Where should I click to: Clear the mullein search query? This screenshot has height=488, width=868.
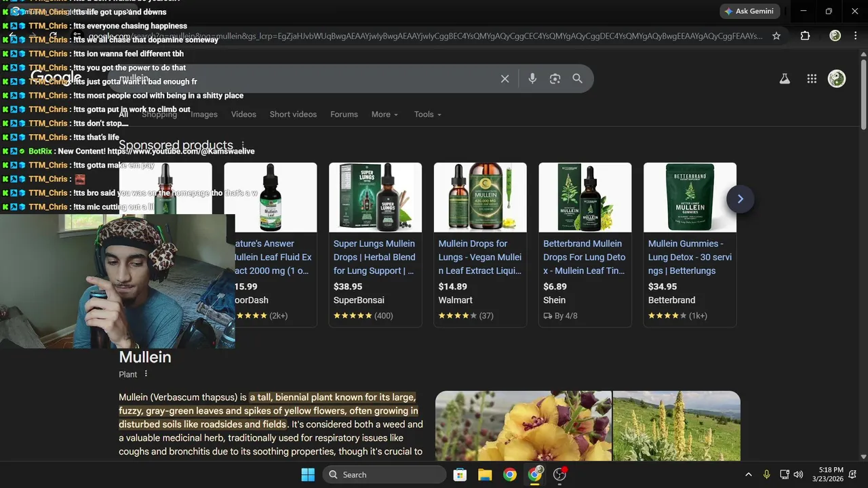click(505, 79)
